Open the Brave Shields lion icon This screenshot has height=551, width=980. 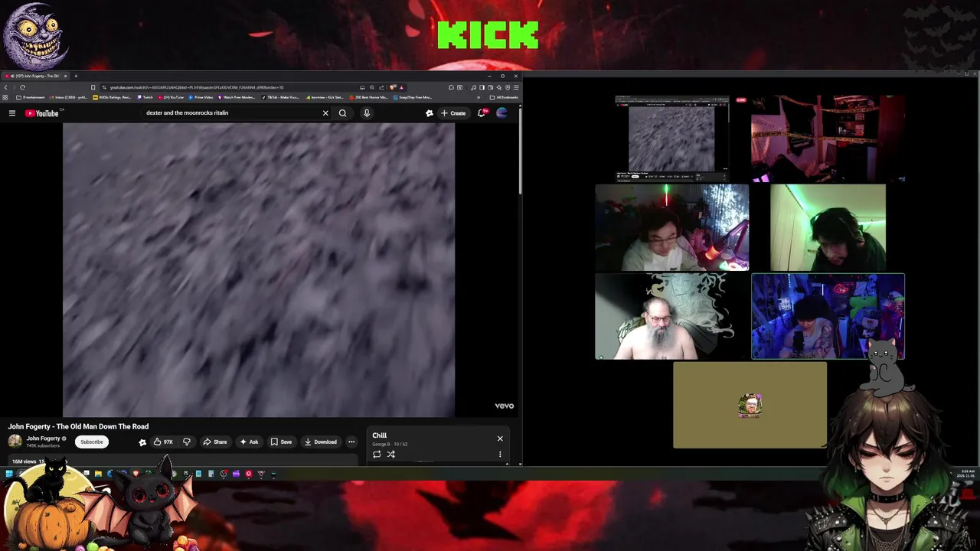click(393, 87)
